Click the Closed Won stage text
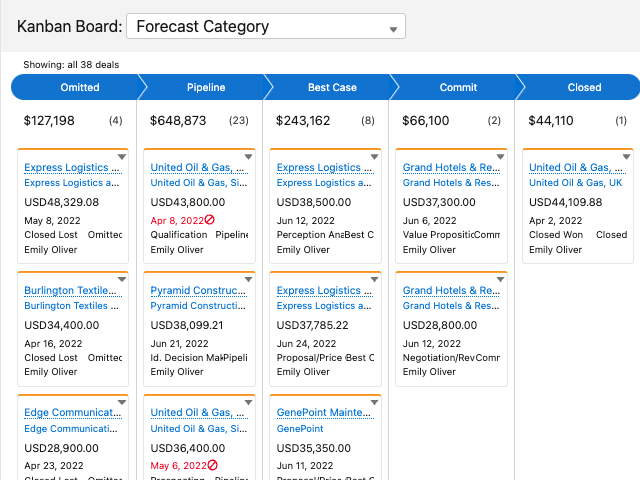This screenshot has height=480, width=640. (x=556, y=235)
